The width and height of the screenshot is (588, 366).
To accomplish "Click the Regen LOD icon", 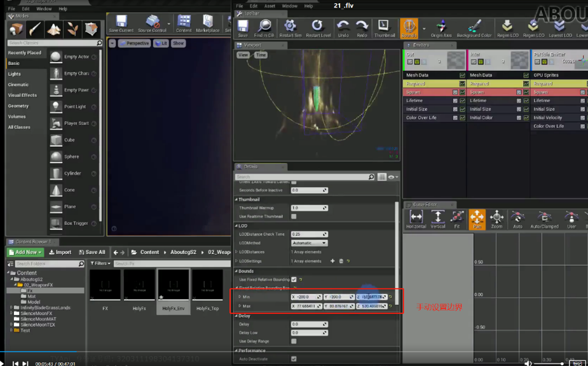I will [x=507, y=27].
